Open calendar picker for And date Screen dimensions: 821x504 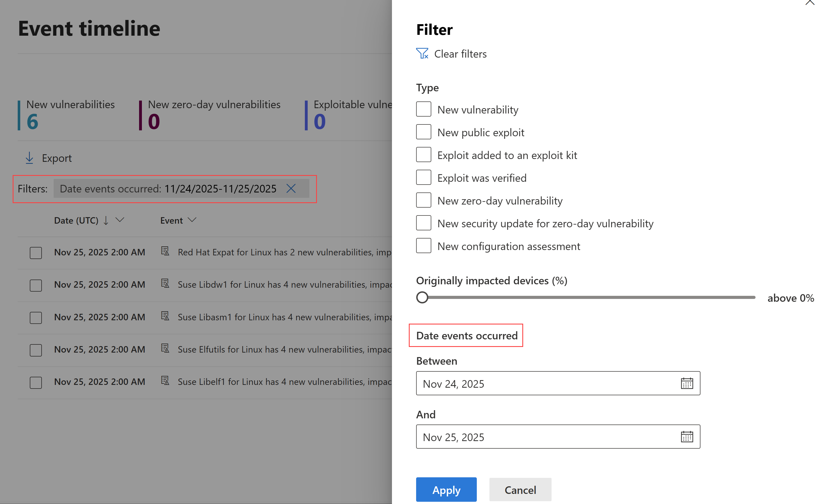click(x=686, y=437)
